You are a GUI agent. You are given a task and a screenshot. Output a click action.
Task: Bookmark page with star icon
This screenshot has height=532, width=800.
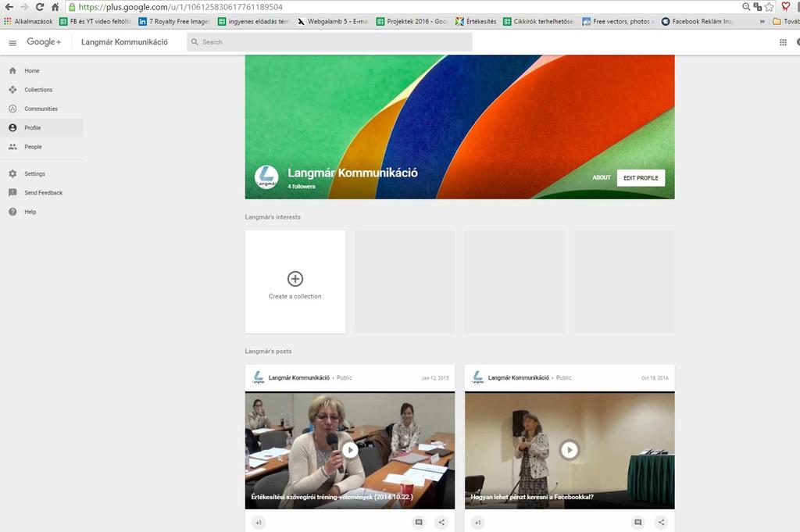point(770,7)
